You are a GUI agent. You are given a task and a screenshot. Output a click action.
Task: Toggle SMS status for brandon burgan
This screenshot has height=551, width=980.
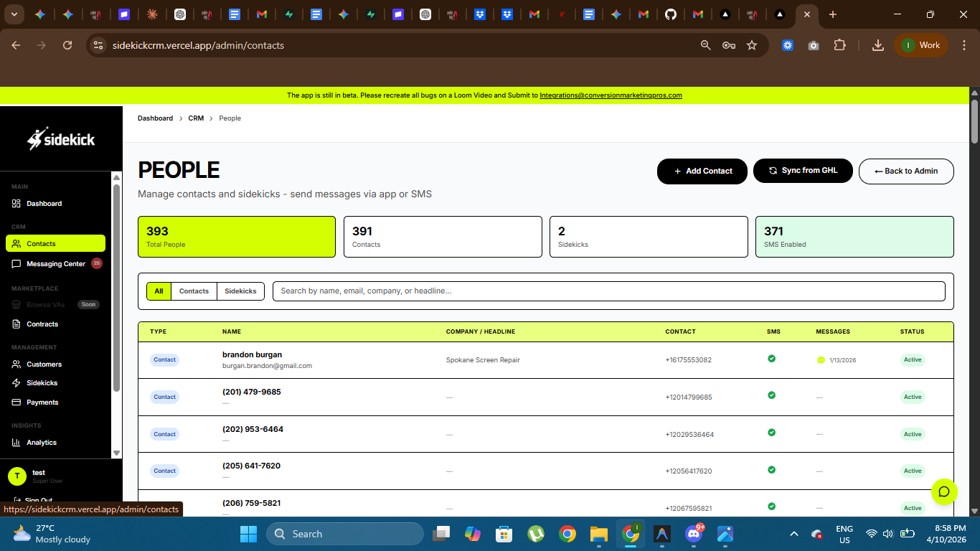tap(771, 359)
